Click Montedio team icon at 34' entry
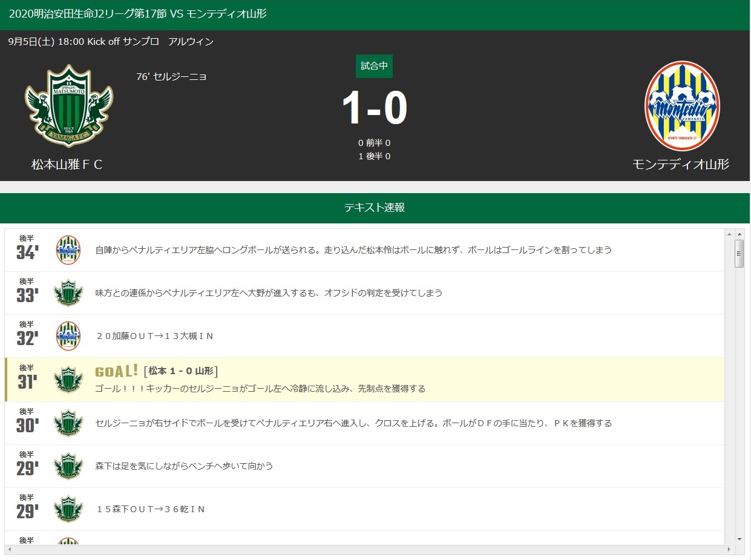This screenshot has height=560, width=751. [x=68, y=249]
